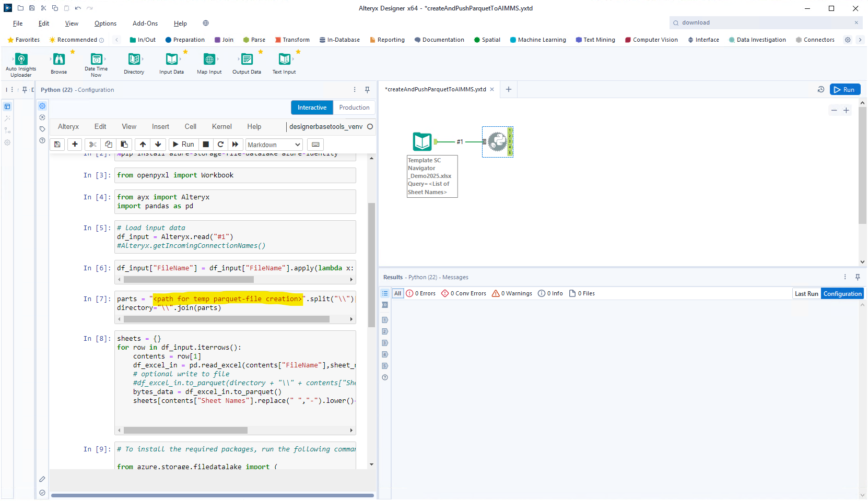
Task: Restart the kernel with the circular arrow
Action: pyautogui.click(x=220, y=145)
